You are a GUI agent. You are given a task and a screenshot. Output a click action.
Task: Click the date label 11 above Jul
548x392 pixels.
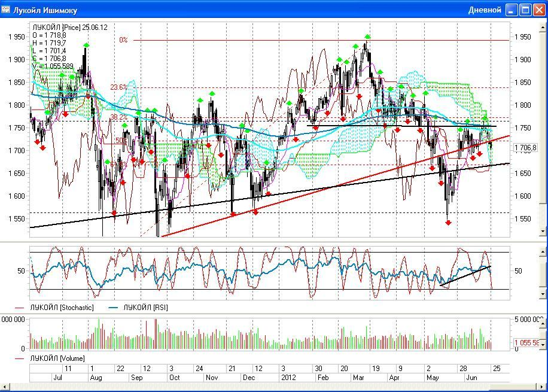tap(68, 368)
